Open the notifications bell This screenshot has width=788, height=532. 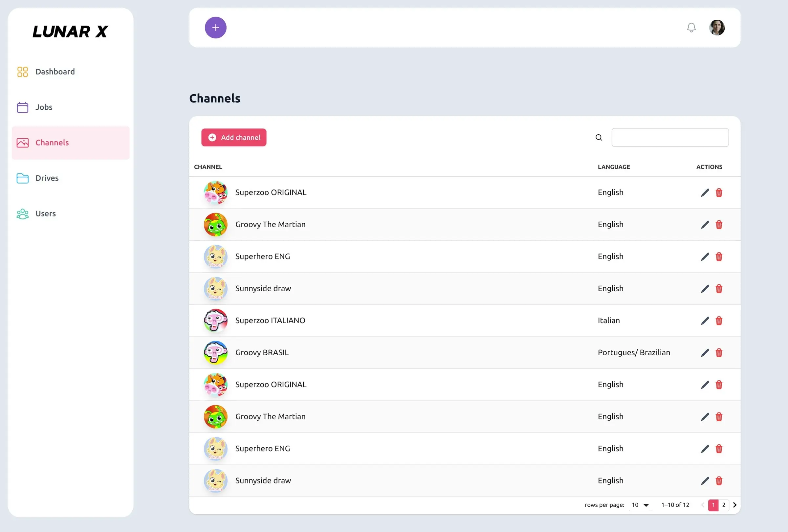691,28
